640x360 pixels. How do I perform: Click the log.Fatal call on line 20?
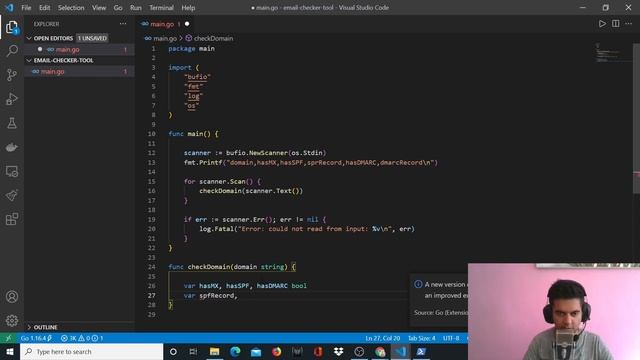point(307,229)
